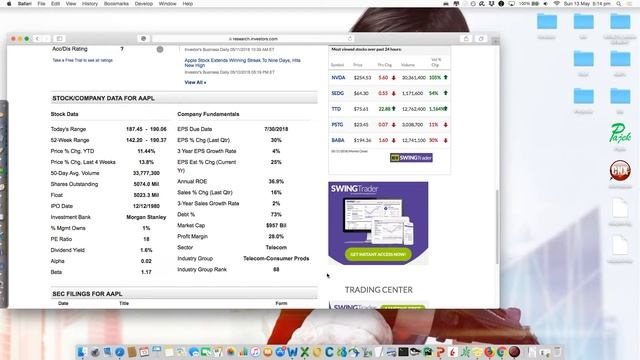Click the volume icon in menu bar
This screenshot has height=360, width=640.
click(x=546, y=4)
